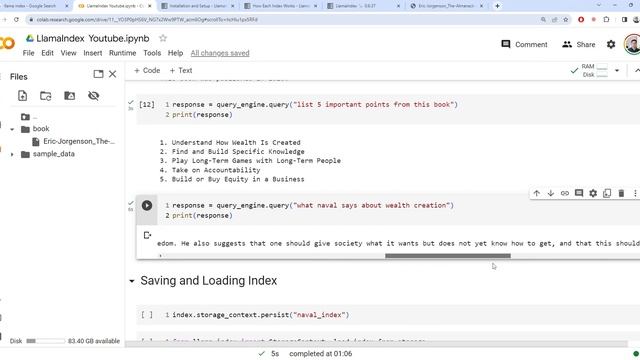Open the File menu
Viewport: 640px width, 360px height.
[x=29, y=53]
